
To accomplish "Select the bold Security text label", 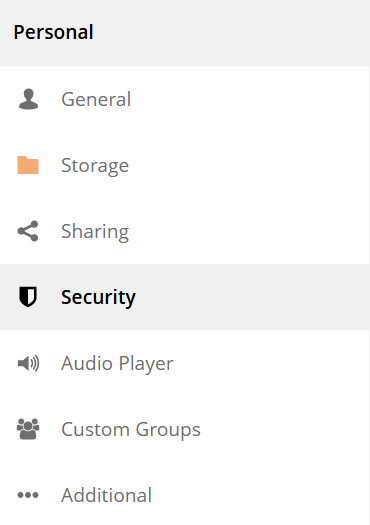I will pos(98,297).
